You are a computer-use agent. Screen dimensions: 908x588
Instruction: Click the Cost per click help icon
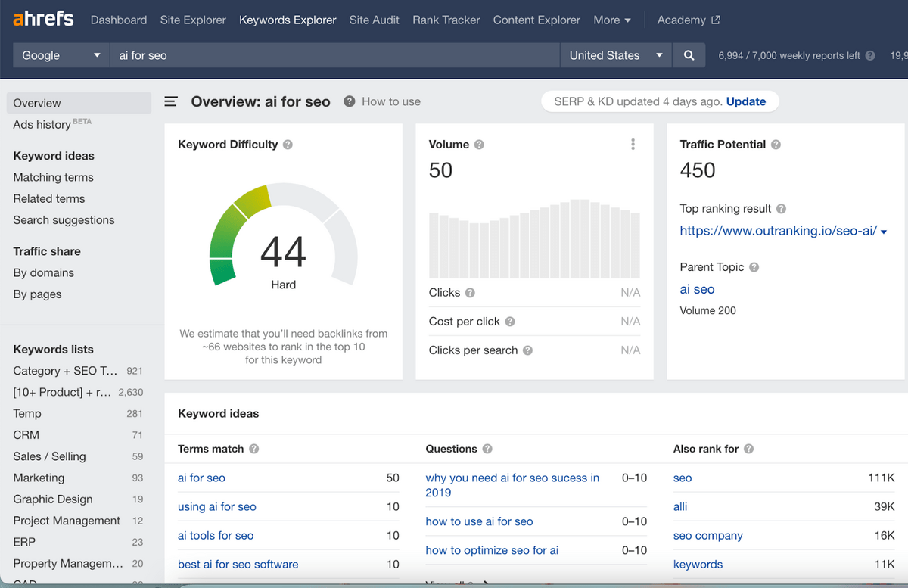[x=510, y=322]
